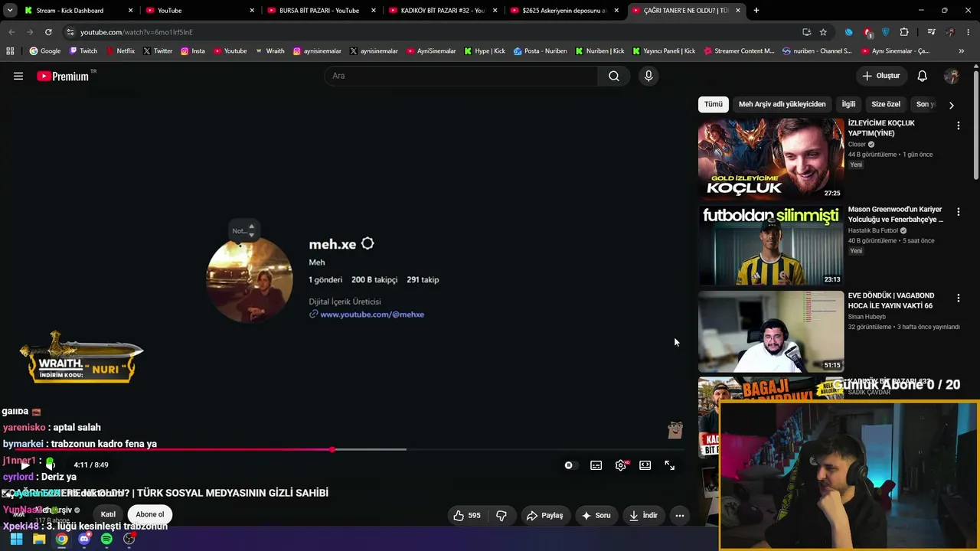Dislike the video
980x551 pixels.
tap(501, 516)
